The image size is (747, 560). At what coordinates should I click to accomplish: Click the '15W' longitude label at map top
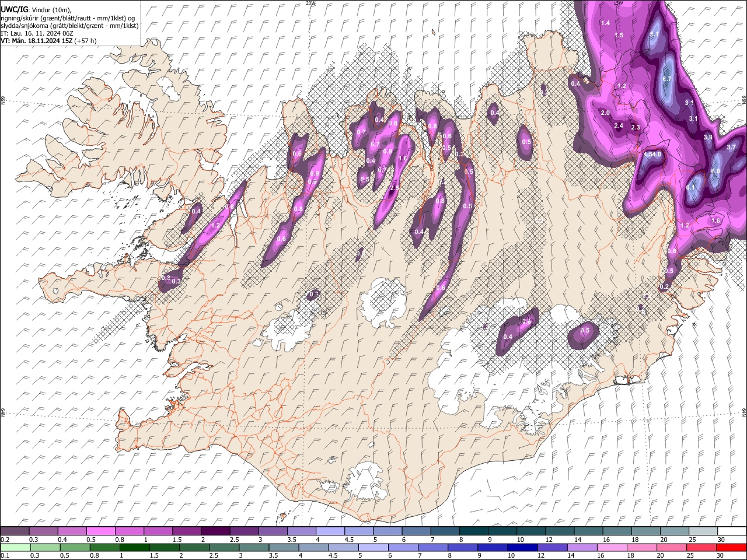619,3
